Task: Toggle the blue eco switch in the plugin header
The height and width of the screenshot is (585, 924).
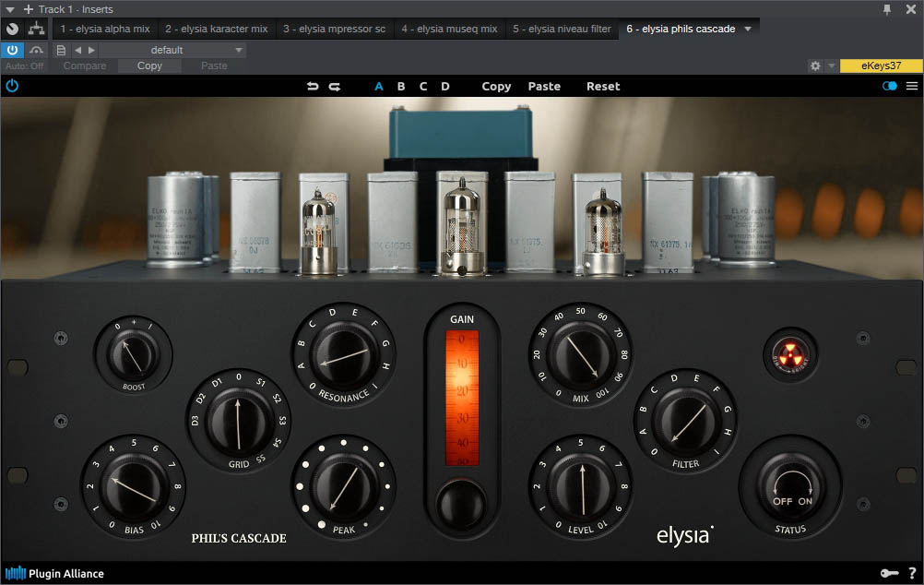Action: 887,85
